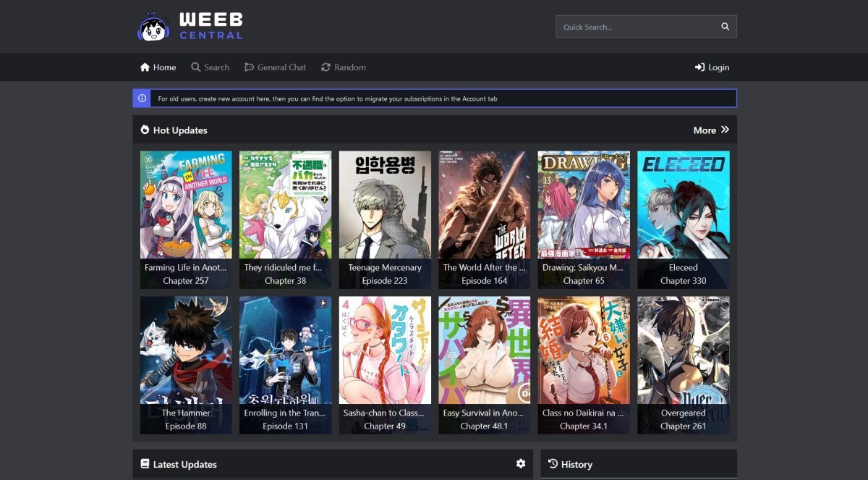Click 'Episode 131' text

click(x=286, y=426)
